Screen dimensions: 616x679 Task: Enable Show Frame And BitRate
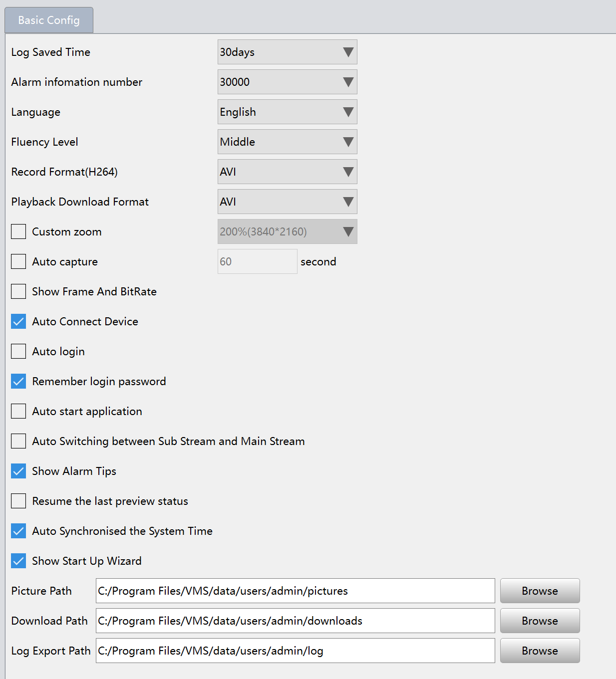click(18, 291)
